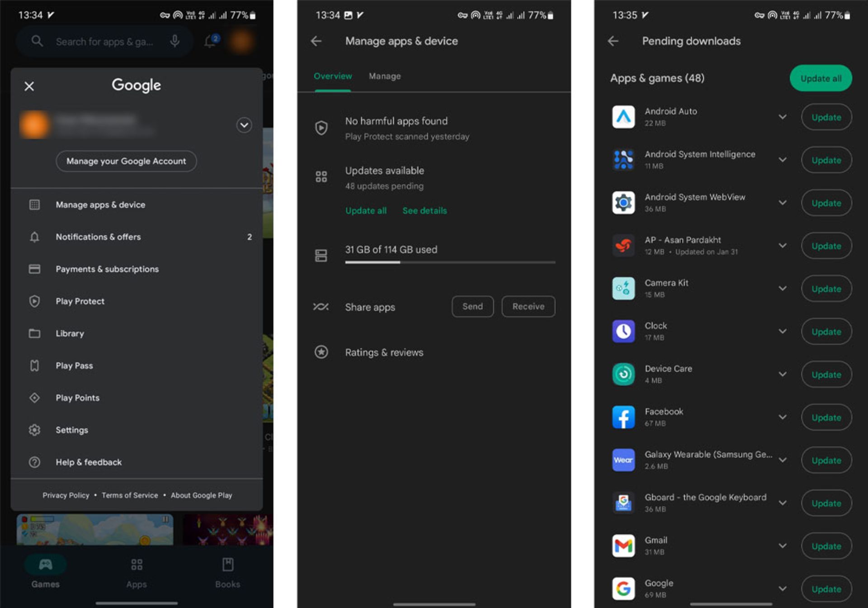
Task: Tap the Camera Kit app icon
Action: [623, 289]
